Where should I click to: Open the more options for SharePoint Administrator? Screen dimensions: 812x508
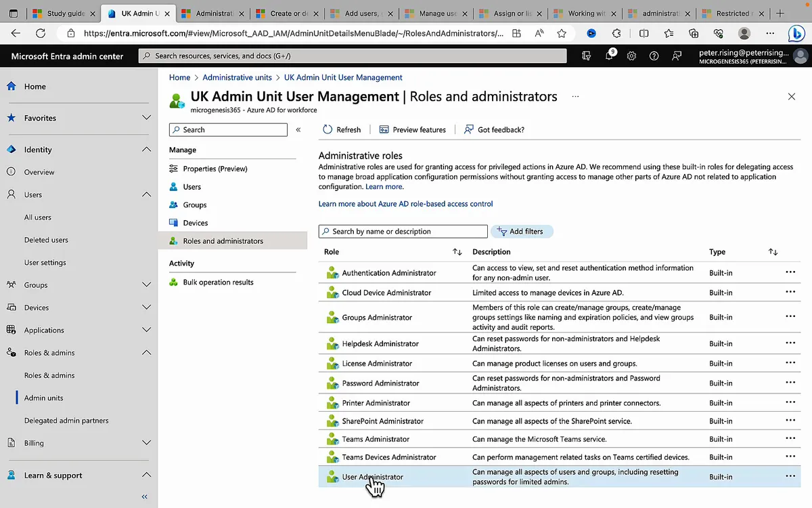pyautogui.click(x=790, y=421)
